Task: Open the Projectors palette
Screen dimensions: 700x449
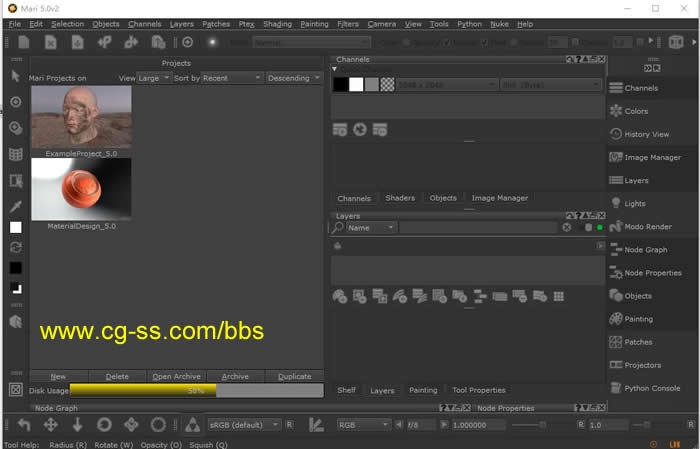Action: [642, 365]
